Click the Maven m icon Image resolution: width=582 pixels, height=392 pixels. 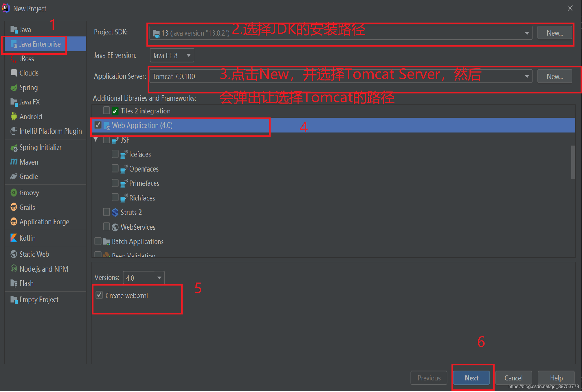point(14,162)
